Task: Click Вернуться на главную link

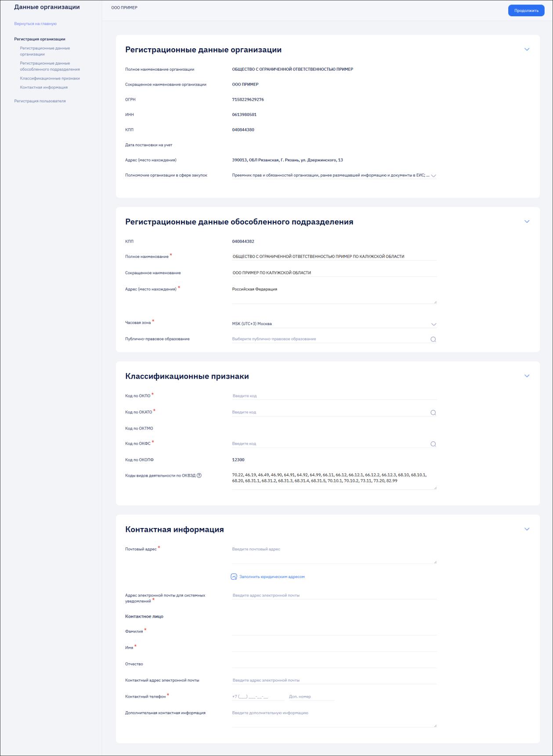Action: click(x=35, y=24)
